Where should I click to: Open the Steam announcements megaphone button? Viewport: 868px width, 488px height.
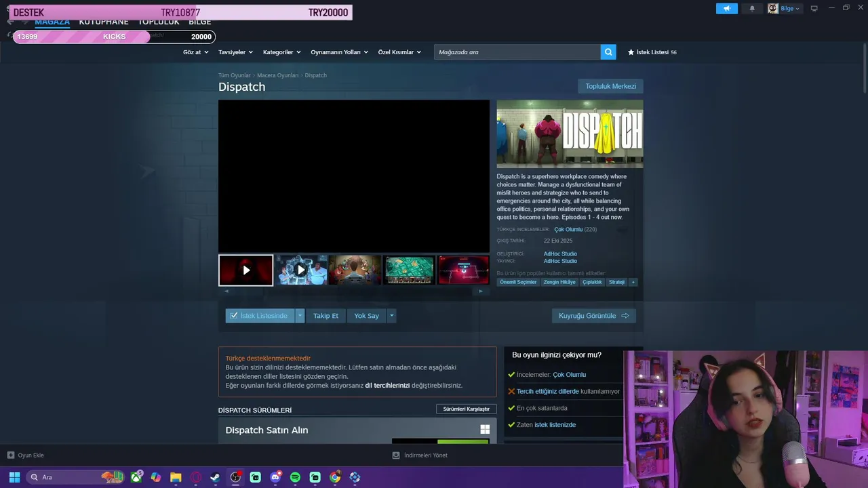[x=726, y=9]
